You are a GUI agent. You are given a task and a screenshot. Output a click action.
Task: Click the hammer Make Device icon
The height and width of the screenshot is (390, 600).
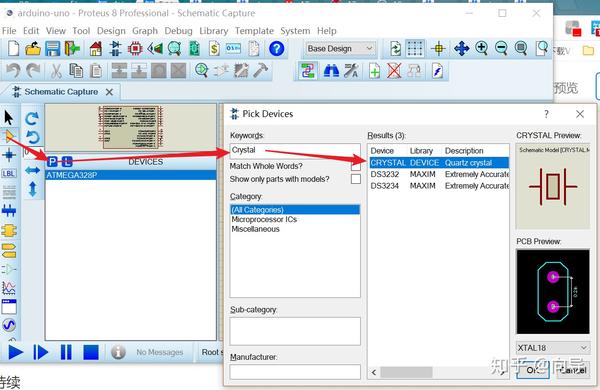[261, 70]
